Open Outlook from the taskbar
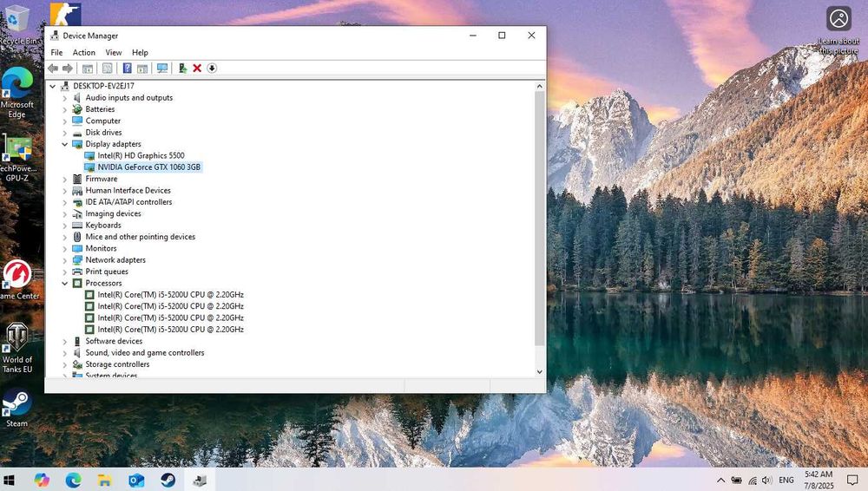 tap(136, 480)
